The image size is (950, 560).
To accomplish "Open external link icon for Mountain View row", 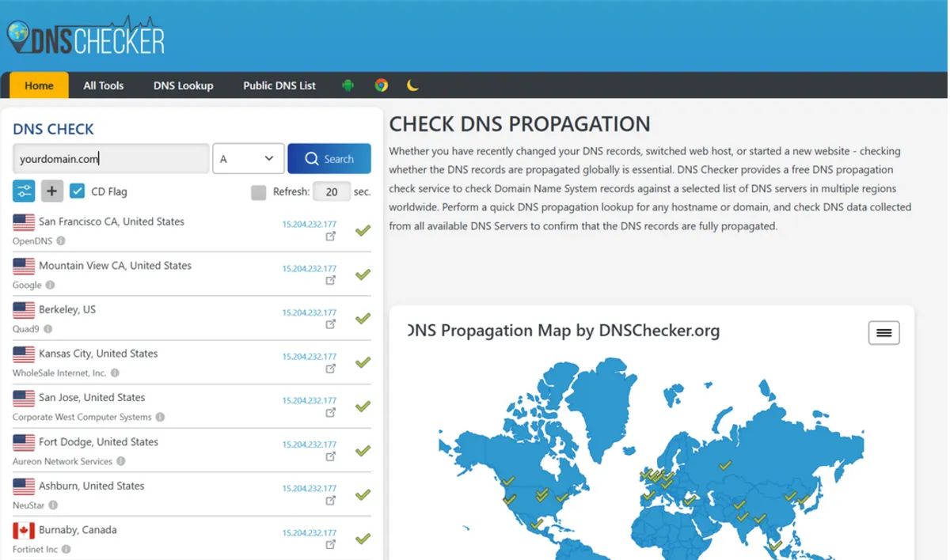I will pos(331,280).
